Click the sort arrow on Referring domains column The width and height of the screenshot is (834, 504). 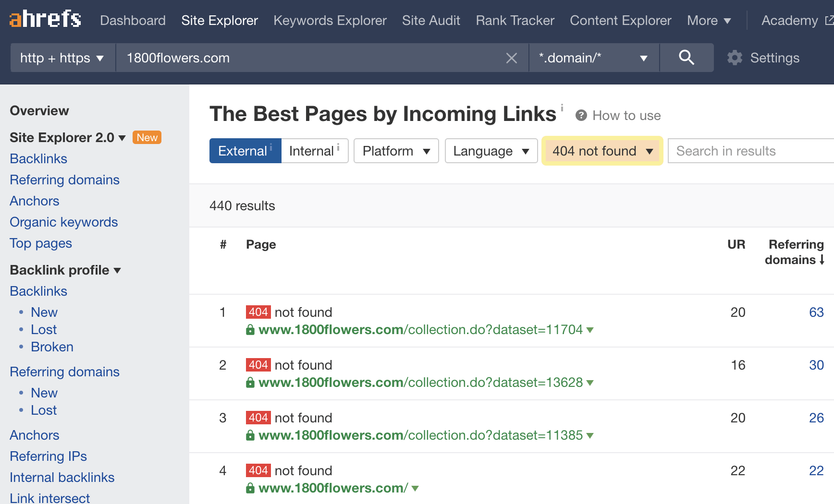(822, 260)
